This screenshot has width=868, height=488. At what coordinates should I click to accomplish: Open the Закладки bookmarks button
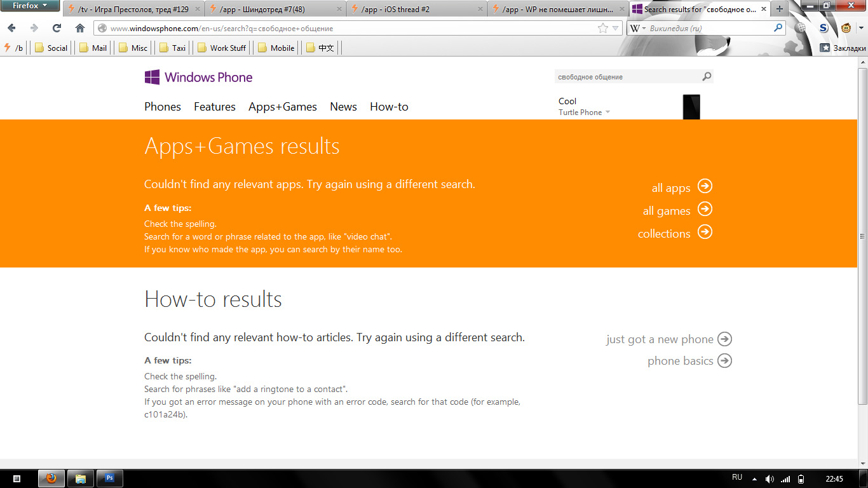pos(843,48)
